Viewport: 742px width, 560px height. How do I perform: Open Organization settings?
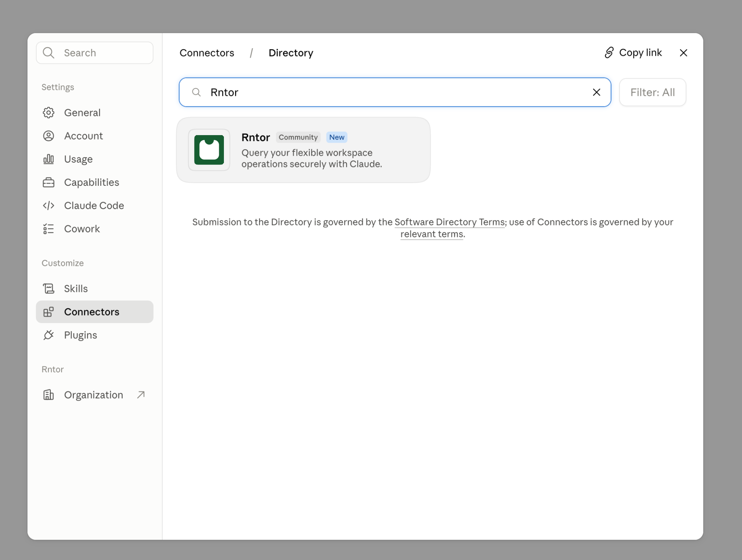click(x=95, y=394)
